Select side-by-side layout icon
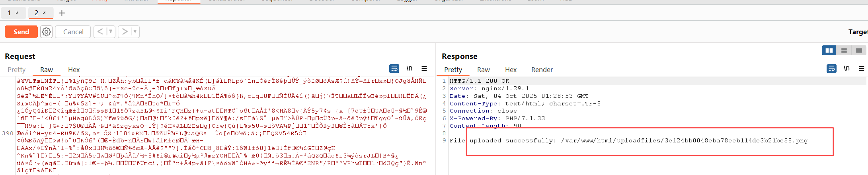Image resolution: width=868 pixels, height=175 pixels. pyautogui.click(x=829, y=51)
